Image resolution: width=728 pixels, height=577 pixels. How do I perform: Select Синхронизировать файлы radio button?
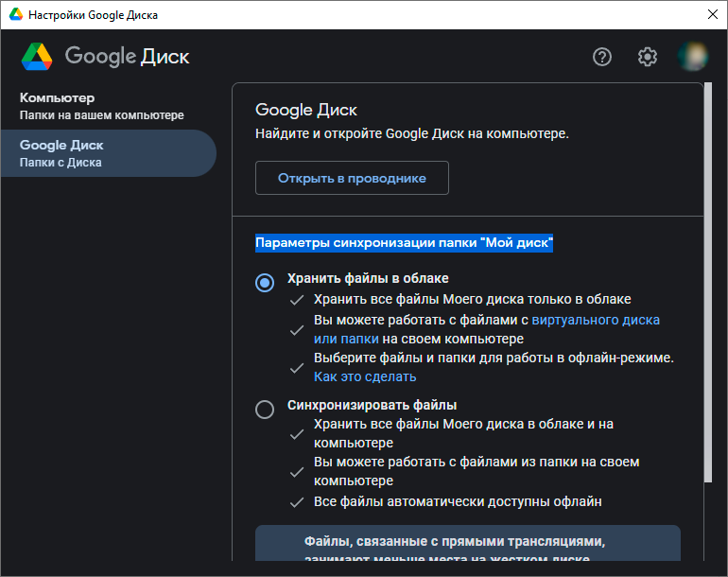click(265, 410)
